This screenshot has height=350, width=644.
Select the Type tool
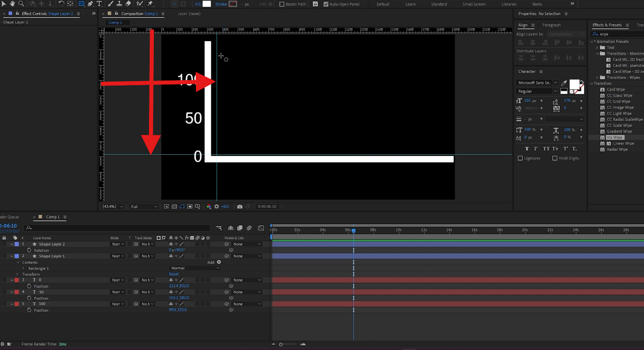(100, 4)
